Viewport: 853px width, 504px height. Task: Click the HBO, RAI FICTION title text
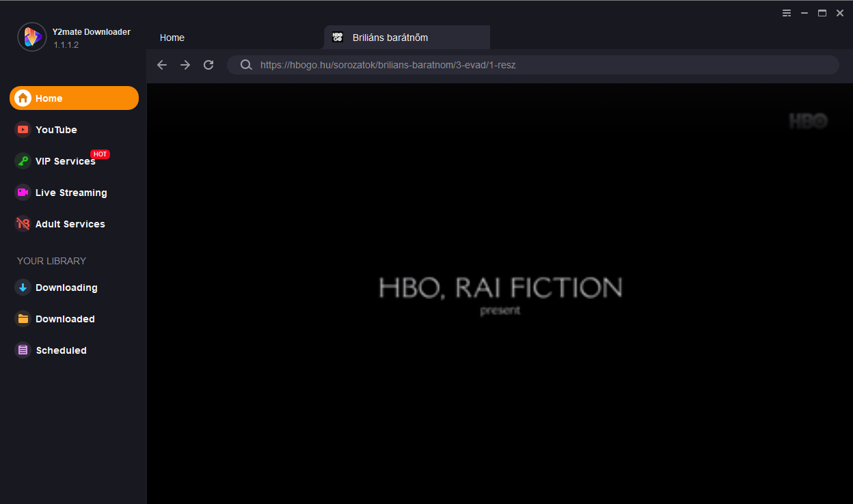point(500,288)
